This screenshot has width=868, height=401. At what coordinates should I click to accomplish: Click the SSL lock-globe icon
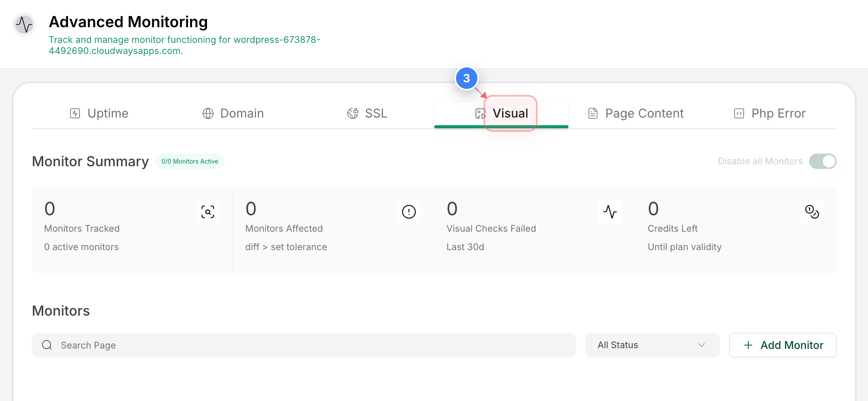click(353, 113)
